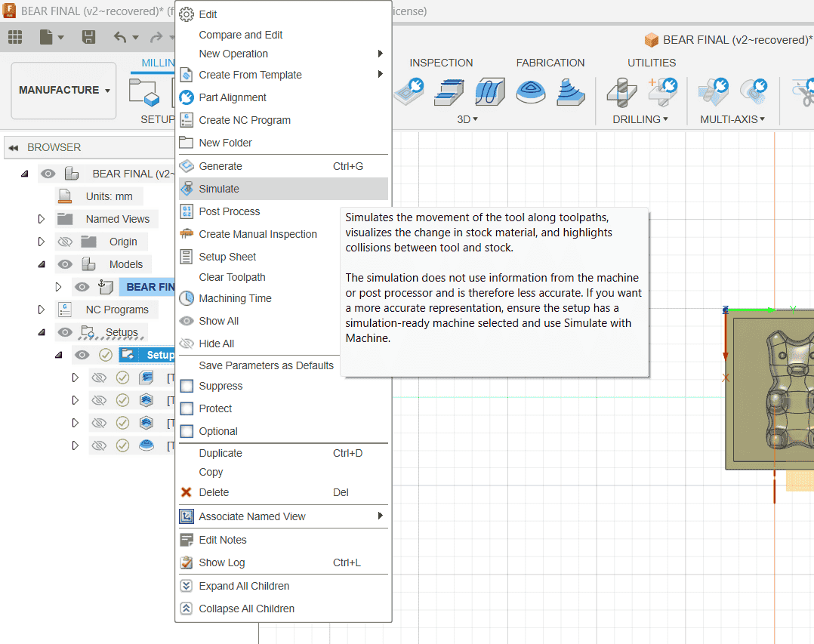Toggle the Suppress checkbox
The image size is (814, 644).
187,386
